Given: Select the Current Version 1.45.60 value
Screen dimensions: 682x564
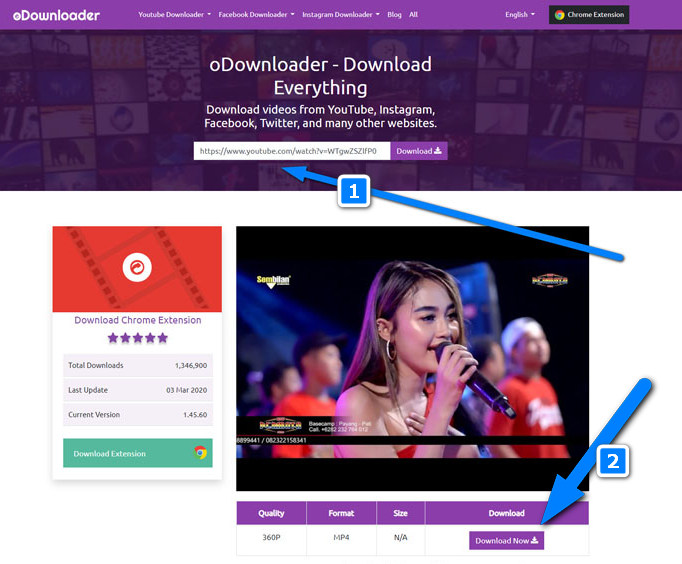Looking at the screenshot, I should (x=195, y=415).
